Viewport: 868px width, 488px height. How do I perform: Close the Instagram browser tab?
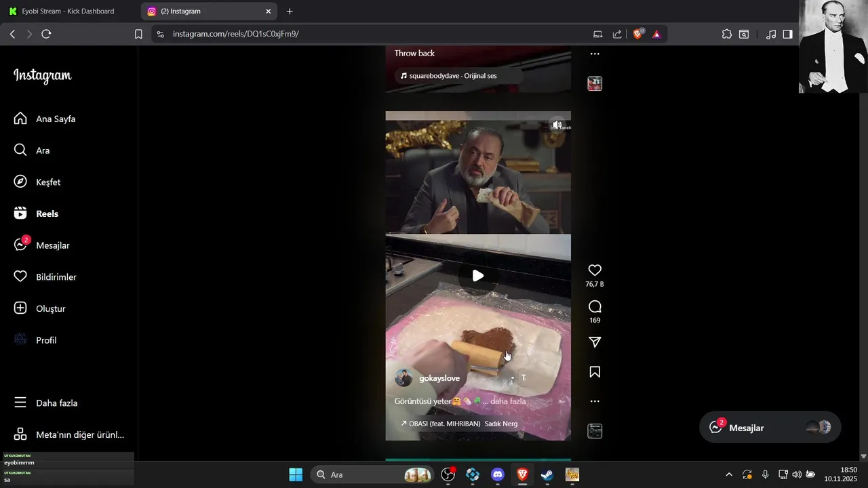269,12
